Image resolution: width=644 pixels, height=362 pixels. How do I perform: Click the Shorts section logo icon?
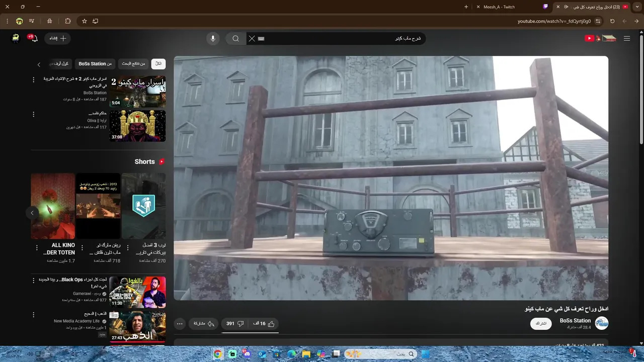click(x=162, y=161)
